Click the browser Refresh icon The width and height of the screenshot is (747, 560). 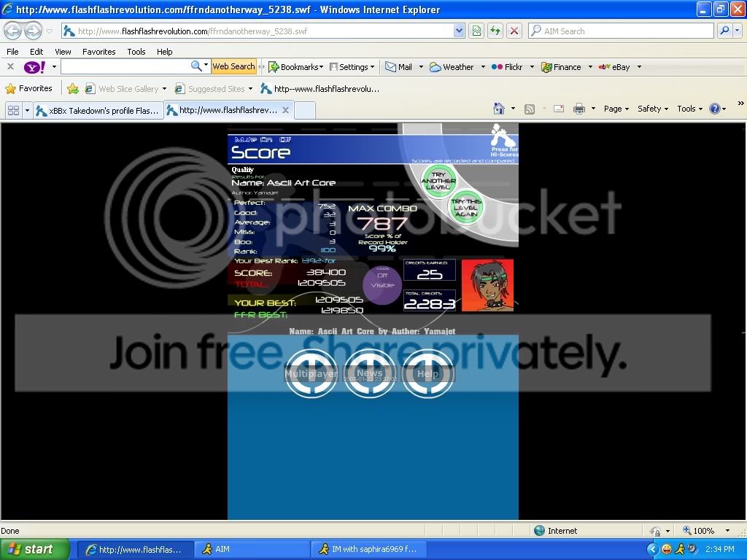click(495, 31)
